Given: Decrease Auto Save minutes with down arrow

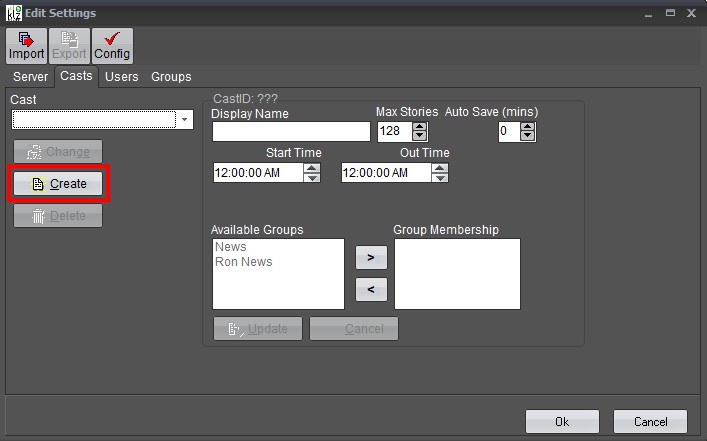Looking at the screenshot, I should click(528, 136).
